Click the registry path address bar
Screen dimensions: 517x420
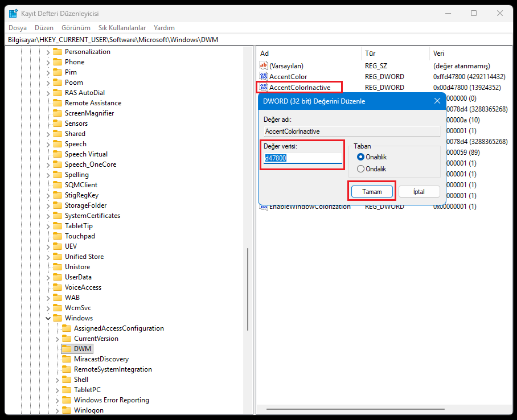point(258,40)
